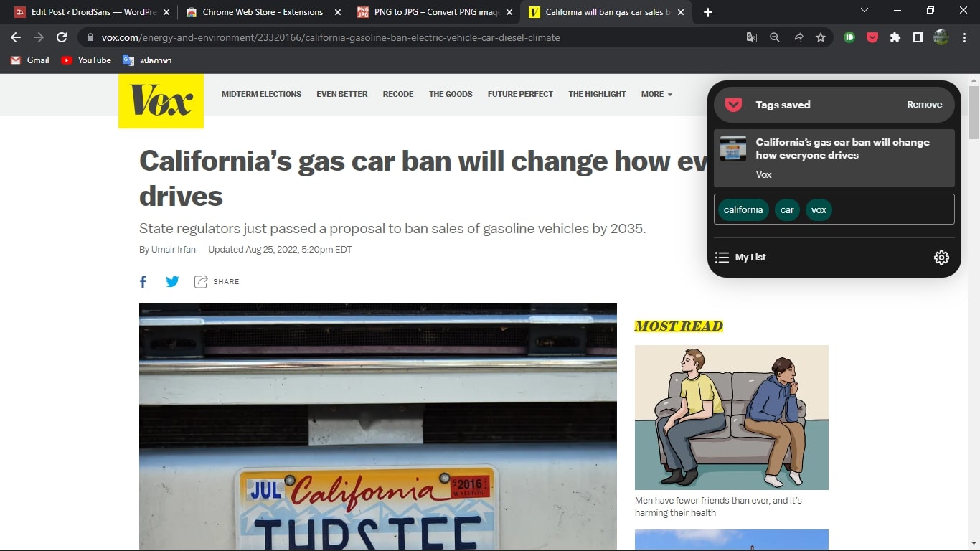Expand the MORE navigation dropdown
Image resolution: width=980 pixels, height=551 pixels.
pyautogui.click(x=656, y=94)
